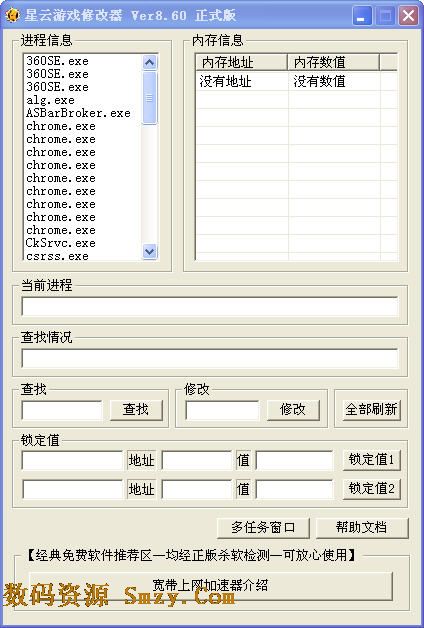The height and width of the screenshot is (628, 424).
Task: Select CkSrvc.exe in the process list
Action: click(60, 243)
